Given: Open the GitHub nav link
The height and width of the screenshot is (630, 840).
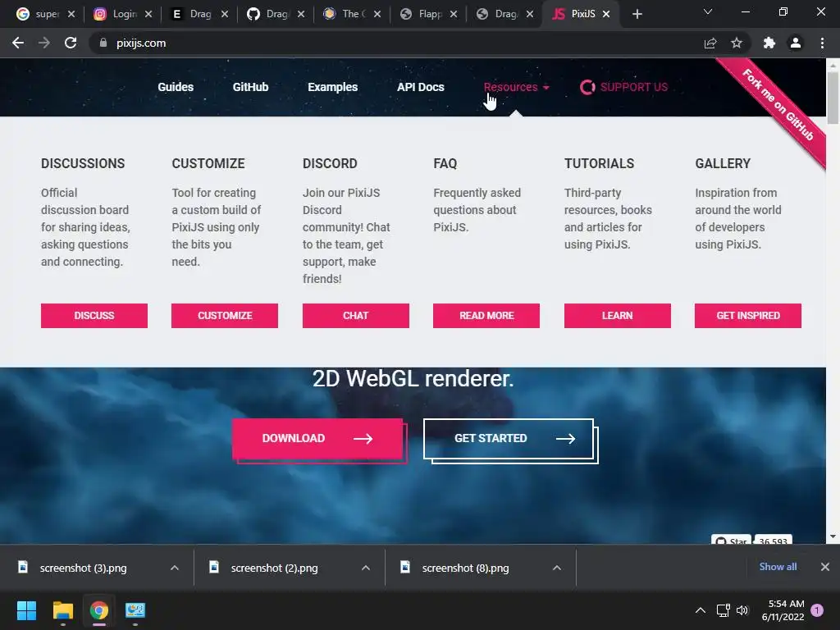Looking at the screenshot, I should [250, 87].
